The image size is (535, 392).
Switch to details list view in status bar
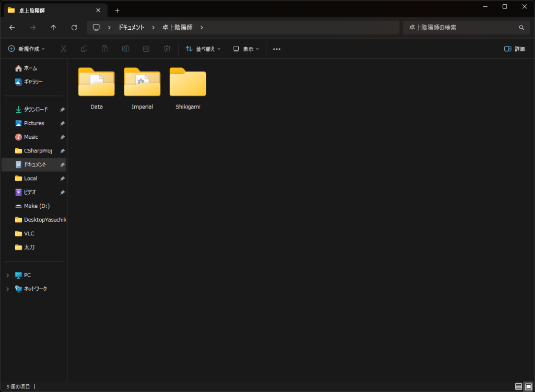tap(518, 386)
